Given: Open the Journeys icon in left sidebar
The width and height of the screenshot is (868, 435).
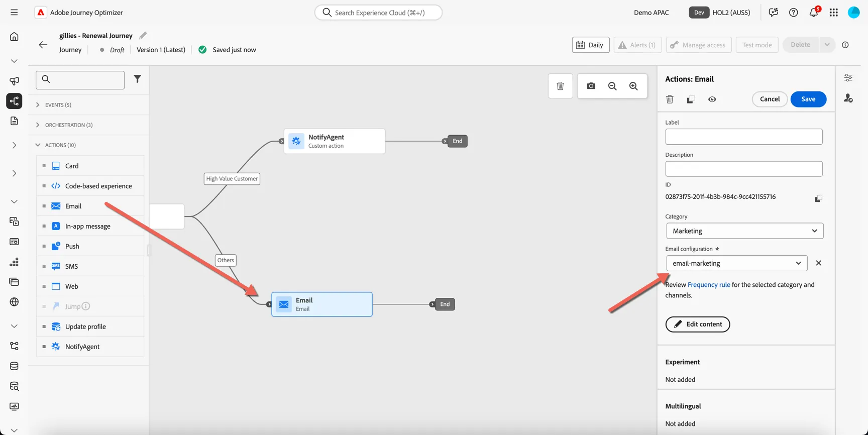Looking at the screenshot, I should click(x=14, y=101).
